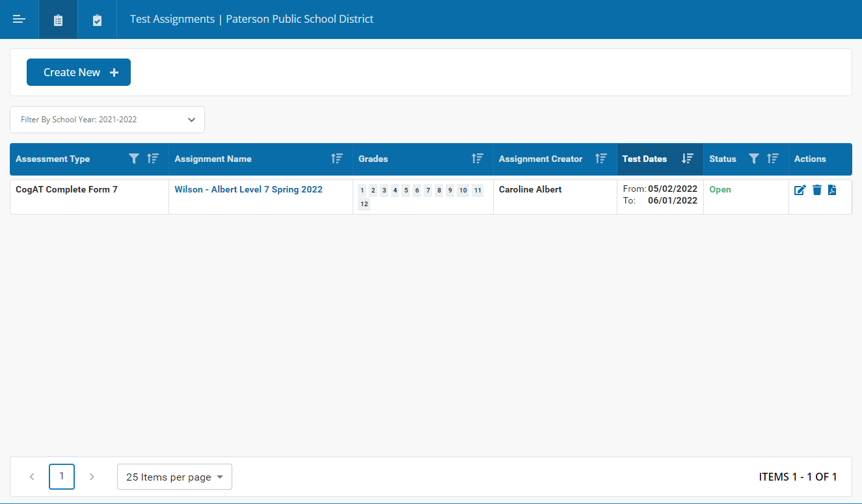The height and width of the screenshot is (504, 862).
Task: Open the hamburger navigation menu
Action: pyautogui.click(x=19, y=19)
